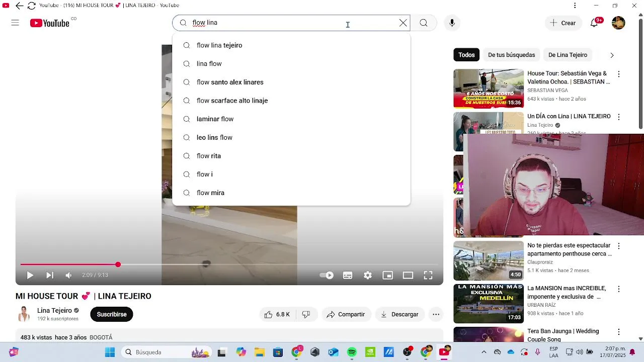The image size is (644, 362).
Task: Subscribe with Suscribirse button
Action: pyautogui.click(x=112, y=314)
